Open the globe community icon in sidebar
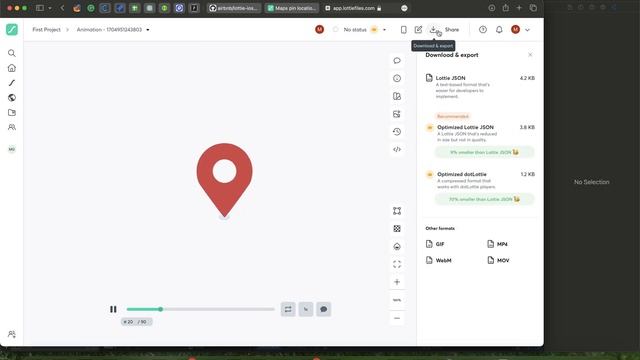This screenshot has width=640, height=360. (x=12, y=98)
